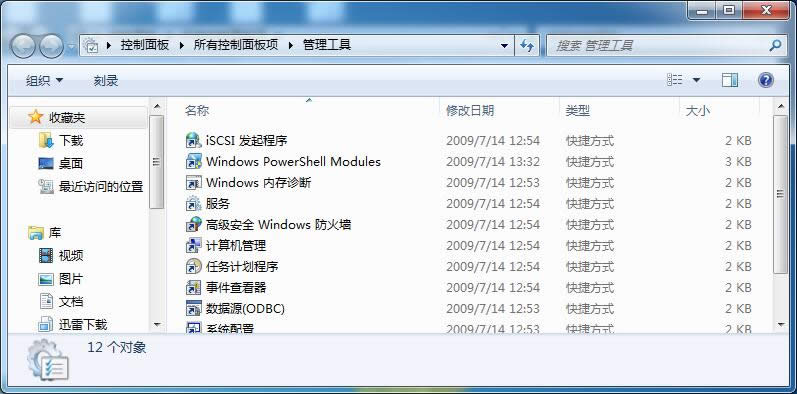The height and width of the screenshot is (394, 797).
Task: Click the 收藏夹 star icon
Action: (35, 117)
